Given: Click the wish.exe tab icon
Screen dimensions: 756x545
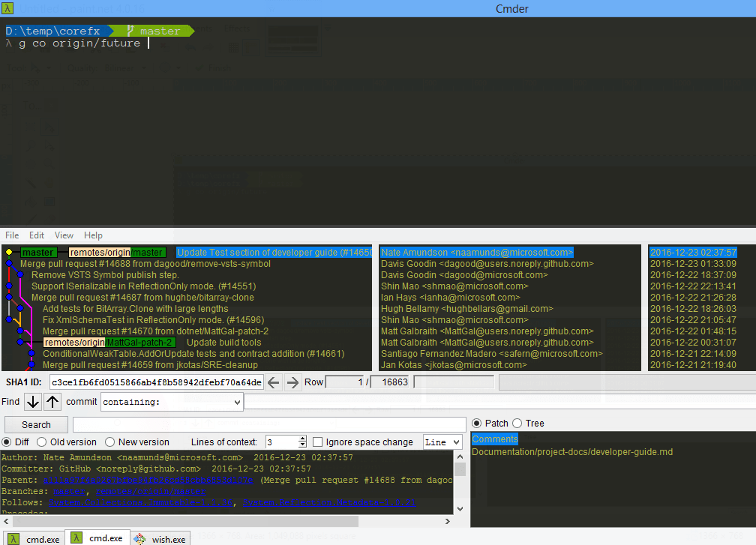Looking at the screenshot, I should click(139, 539).
